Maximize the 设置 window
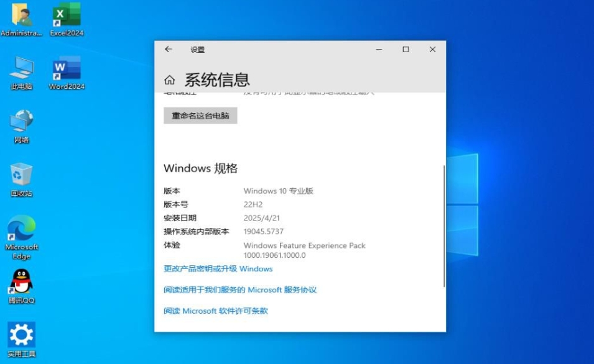The image size is (594, 364). point(406,50)
